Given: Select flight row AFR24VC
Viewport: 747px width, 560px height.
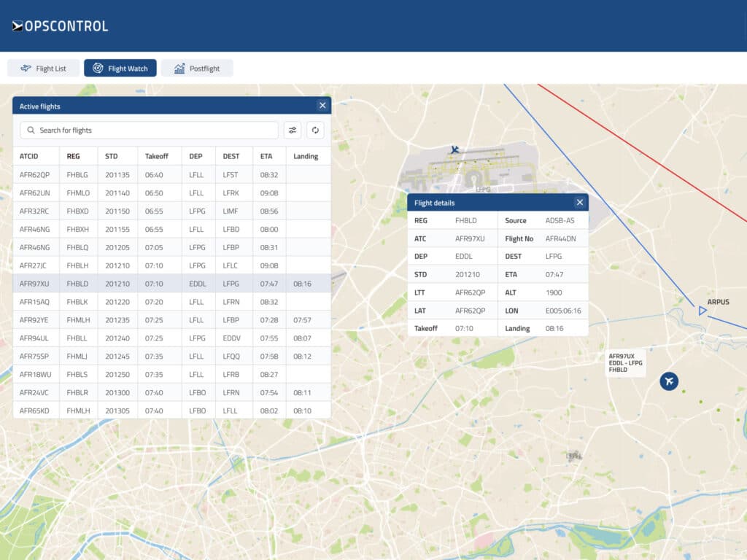Looking at the screenshot, I should point(172,392).
